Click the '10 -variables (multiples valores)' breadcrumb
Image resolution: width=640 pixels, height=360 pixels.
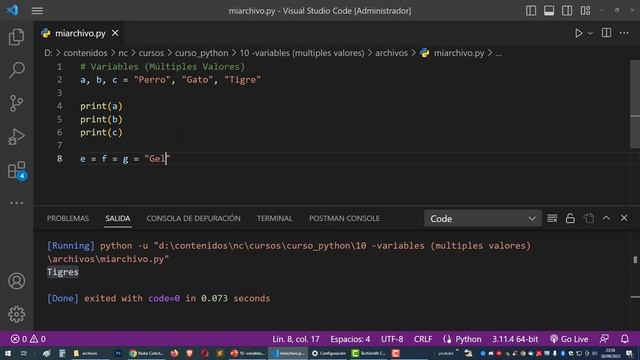click(302, 53)
